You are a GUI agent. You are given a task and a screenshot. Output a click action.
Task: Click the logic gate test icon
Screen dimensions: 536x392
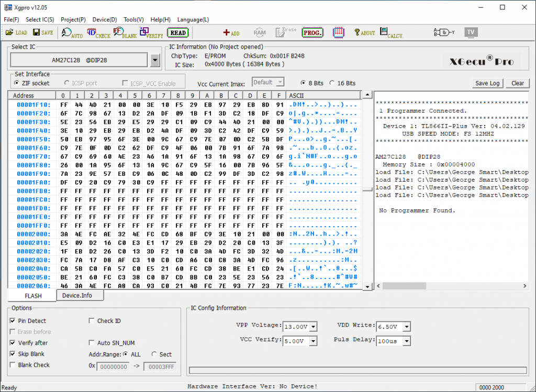tap(444, 32)
